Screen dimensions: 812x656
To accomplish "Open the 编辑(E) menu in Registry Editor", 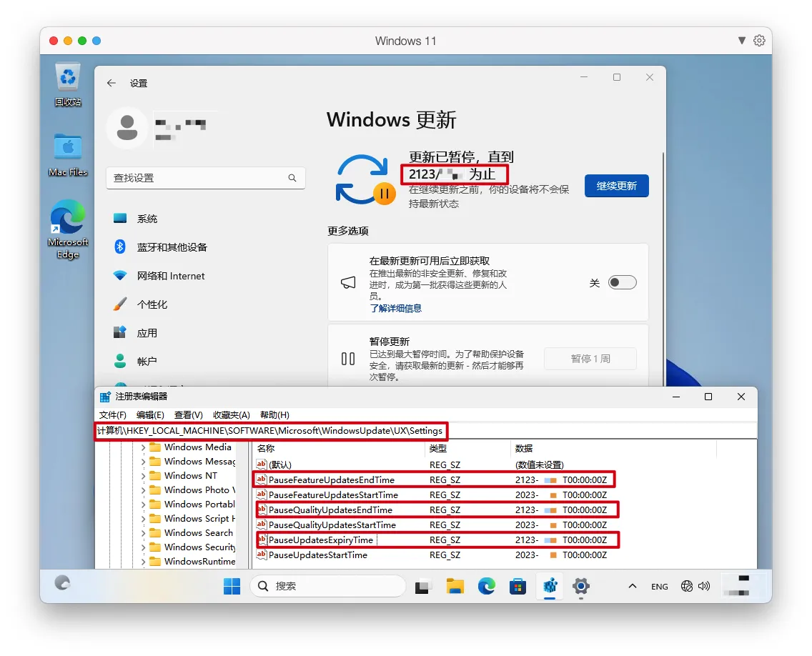I will (150, 414).
